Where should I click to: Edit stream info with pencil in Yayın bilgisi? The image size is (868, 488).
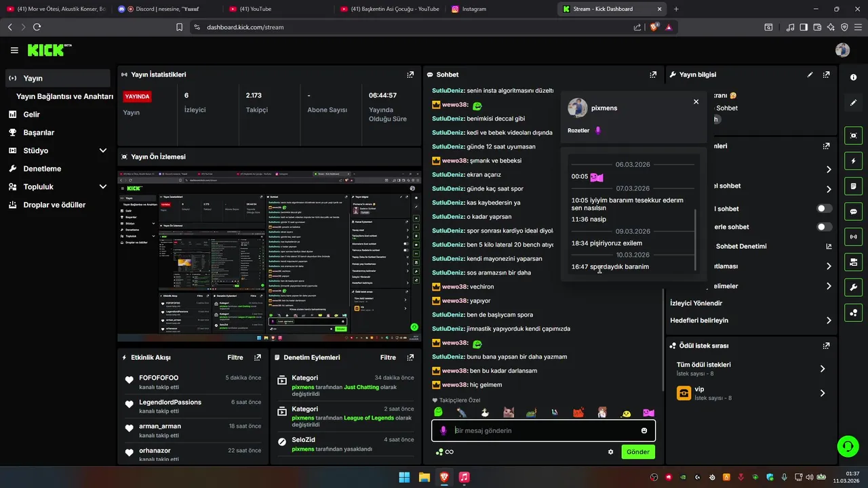coord(810,75)
